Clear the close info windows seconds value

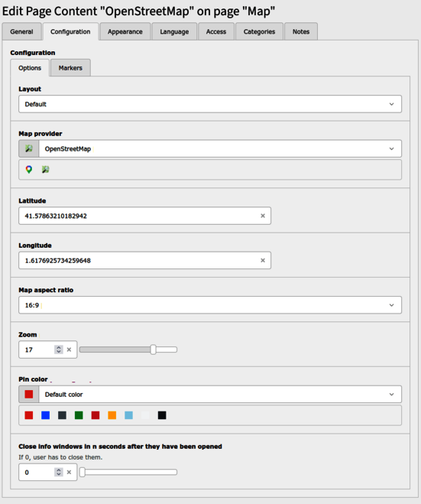tap(69, 472)
